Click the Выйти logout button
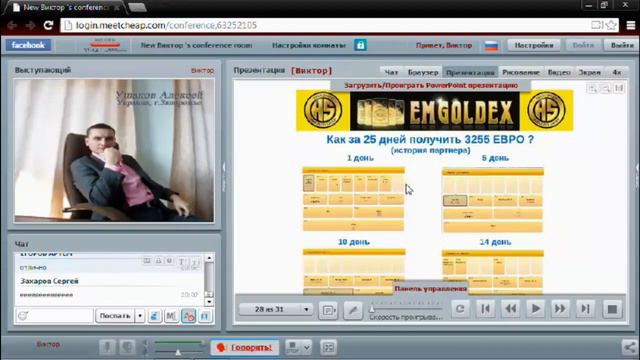Screen dimensions: 640x360 tap(622, 45)
